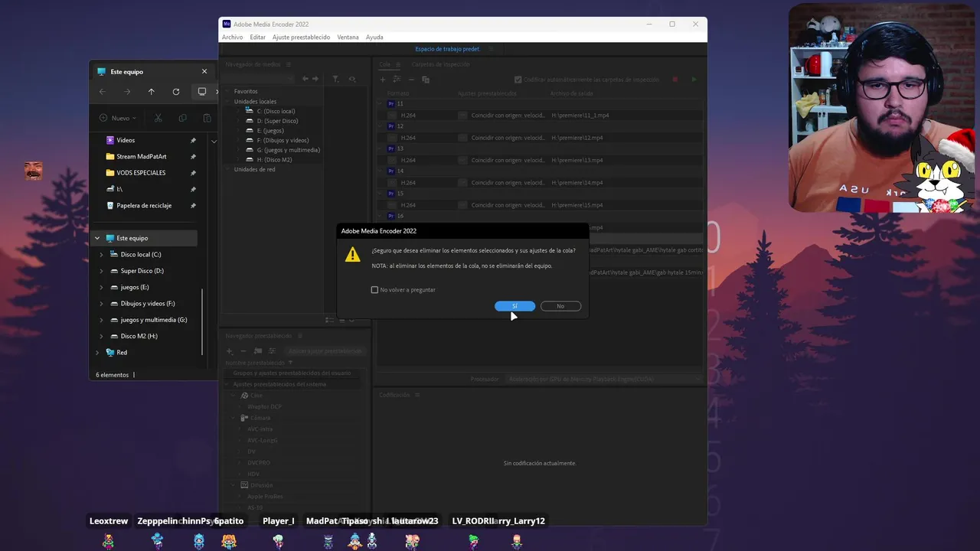This screenshot has height=551, width=980.
Task: Click the plus icon in Navegador preestablecido
Action: [229, 351]
